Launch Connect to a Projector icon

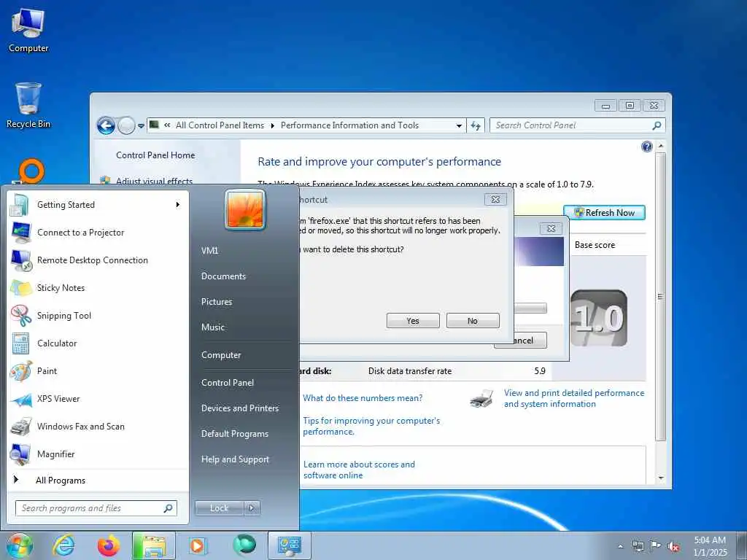point(21,233)
